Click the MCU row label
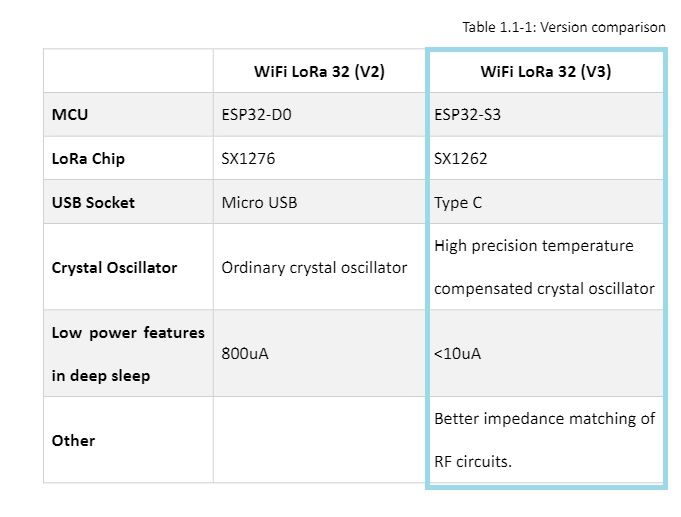This screenshot has width=681, height=517. [x=70, y=115]
